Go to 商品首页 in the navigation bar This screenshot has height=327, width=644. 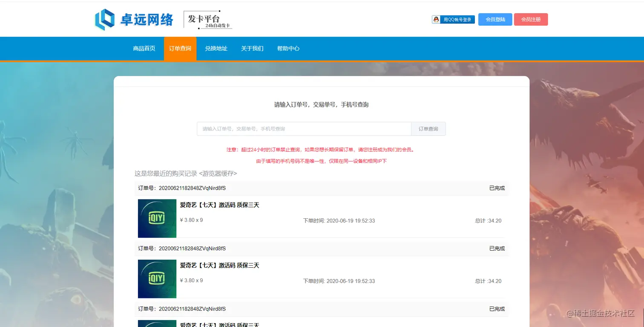144,49
